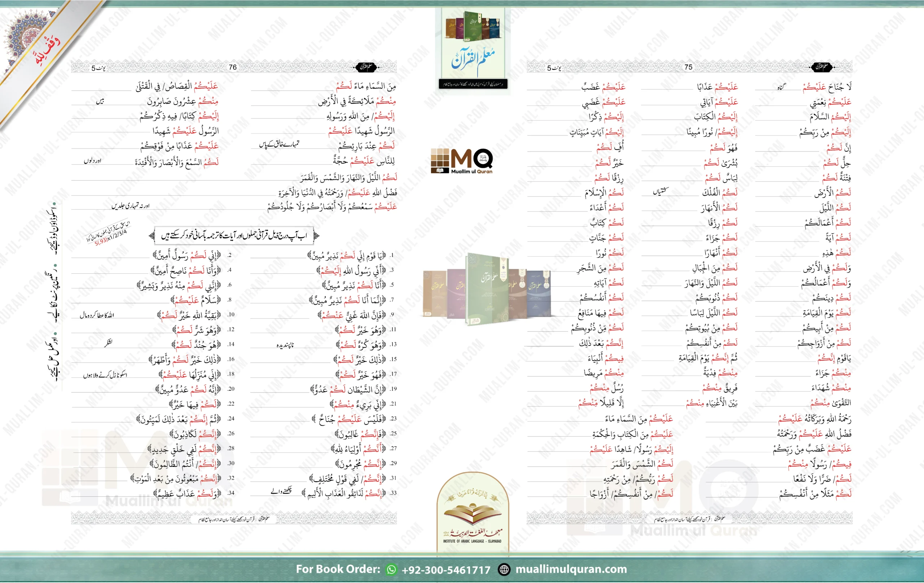The height and width of the screenshot is (583, 924).
Task: Click the For Book Order label
Action: coord(338,569)
